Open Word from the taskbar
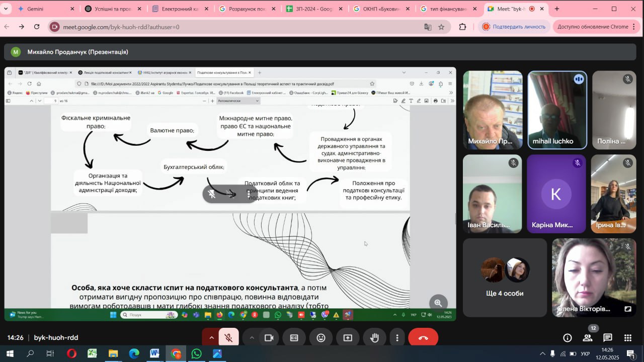The width and height of the screenshot is (644, 362). [x=154, y=353]
